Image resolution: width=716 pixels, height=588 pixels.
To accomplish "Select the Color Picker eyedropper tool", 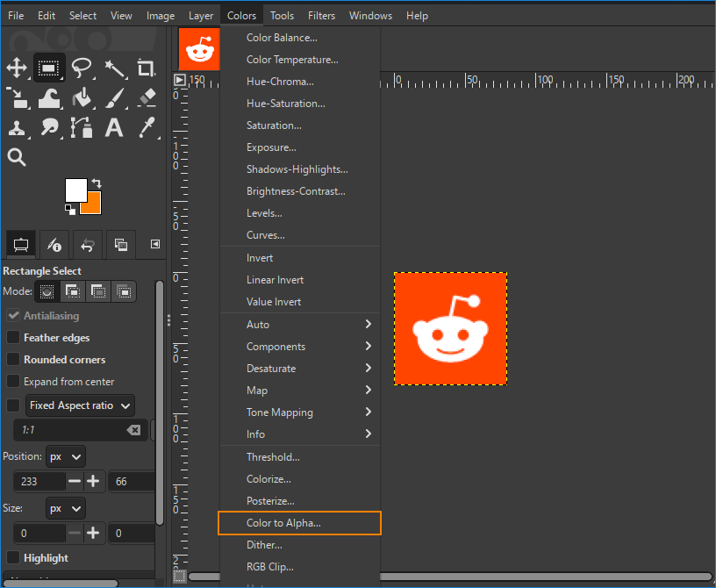I will [147, 127].
